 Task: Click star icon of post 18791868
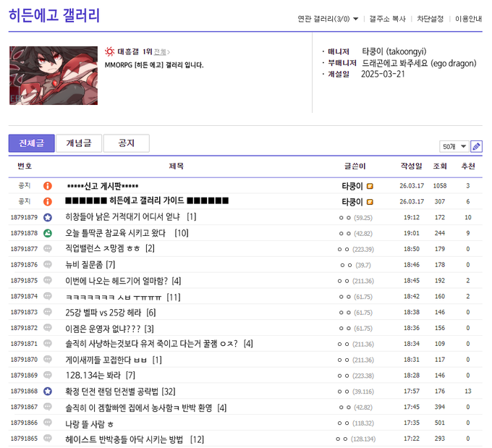pos(47,391)
